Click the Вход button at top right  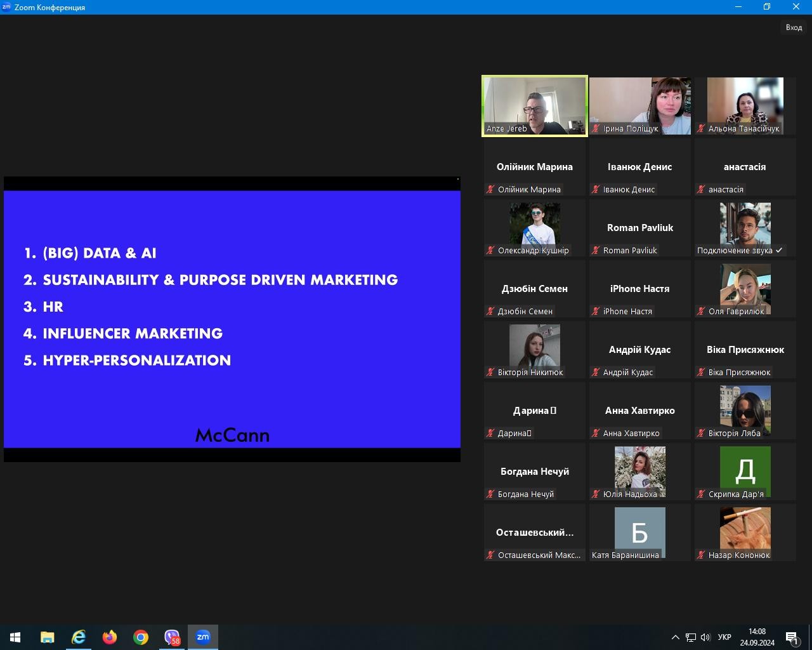(x=794, y=27)
